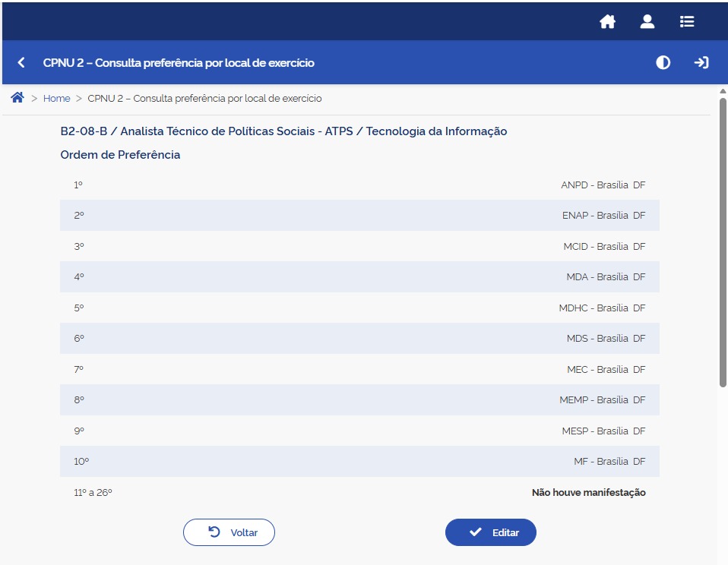Select the MF - Brasília DF row
The width and height of the screenshot is (728, 565).
click(x=360, y=461)
